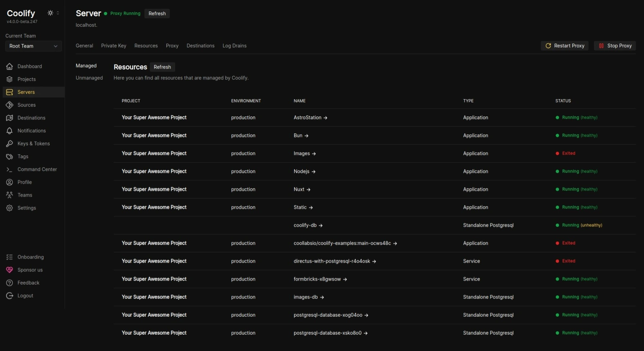Open Sources from the sidebar icon

[x=9, y=105]
